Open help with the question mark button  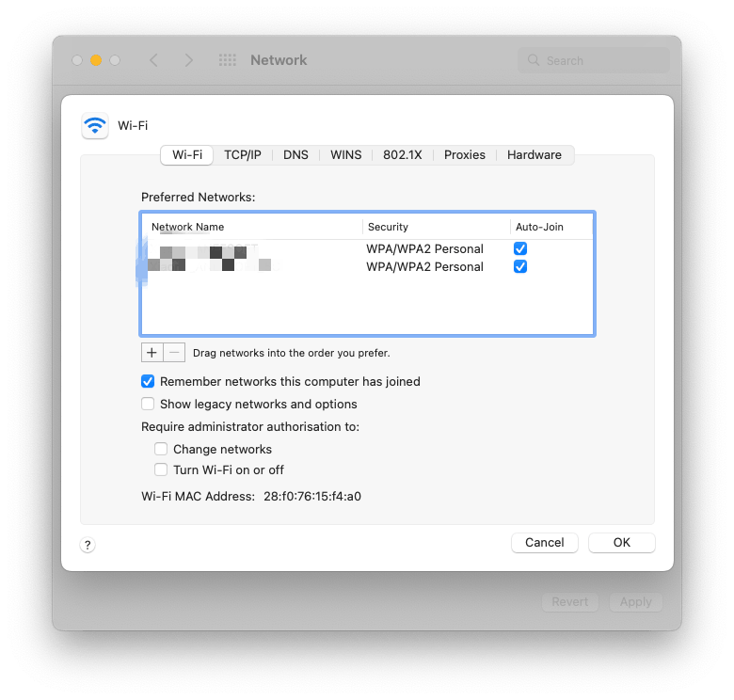(88, 545)
